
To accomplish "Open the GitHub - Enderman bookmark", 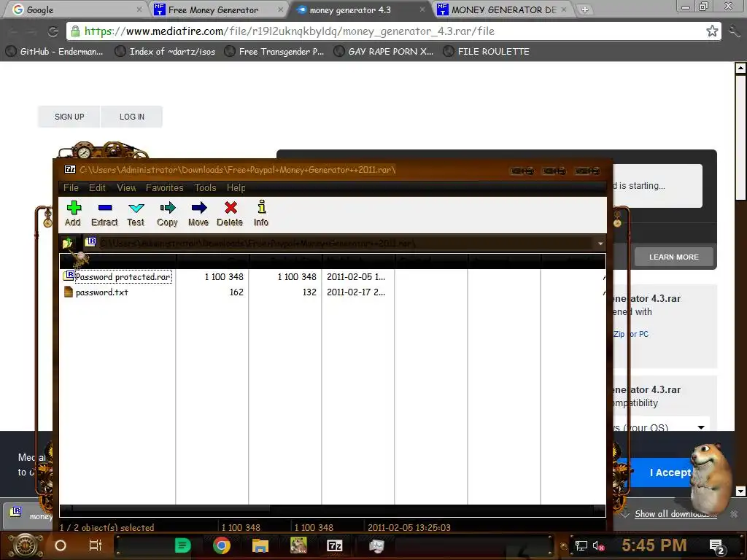I will 55,52.
